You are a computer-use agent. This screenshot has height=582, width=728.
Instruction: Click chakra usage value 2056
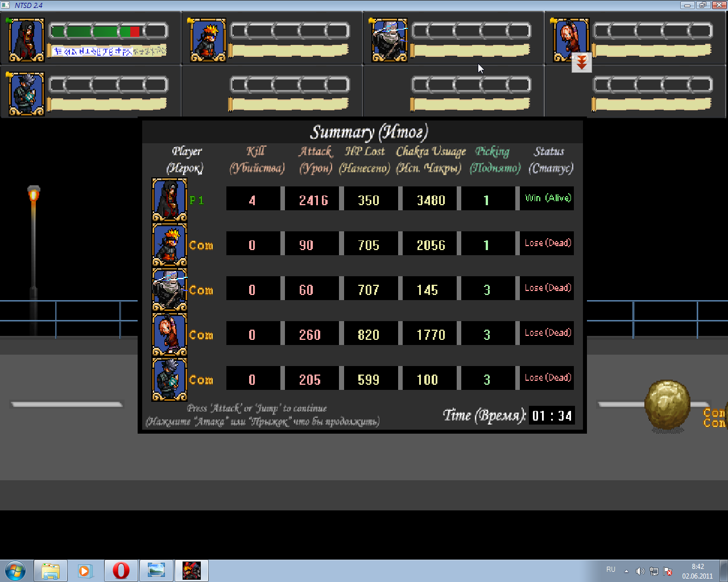[431, 245]
